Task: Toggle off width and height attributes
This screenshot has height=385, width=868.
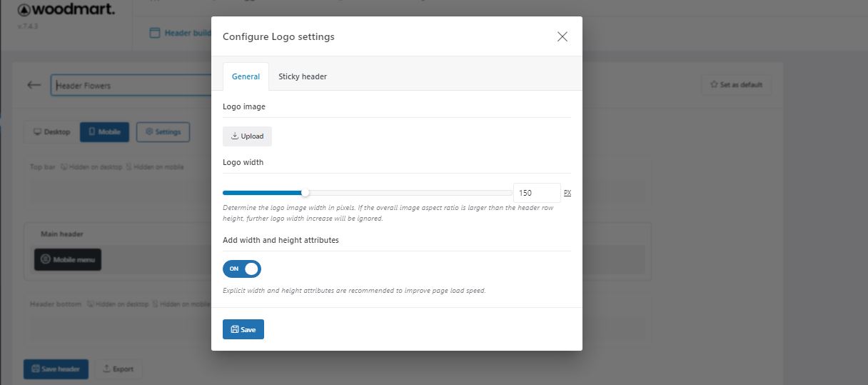Action: (x=242, y=269)
